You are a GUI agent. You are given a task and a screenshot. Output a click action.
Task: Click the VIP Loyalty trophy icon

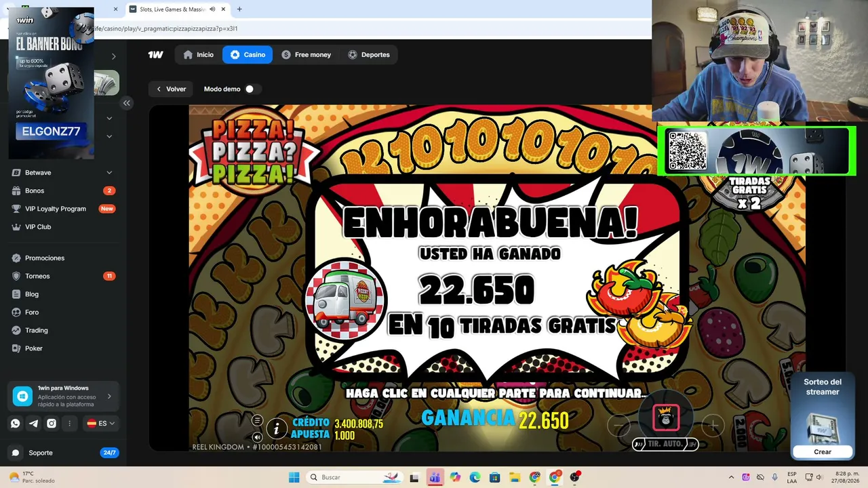[16, 209]
